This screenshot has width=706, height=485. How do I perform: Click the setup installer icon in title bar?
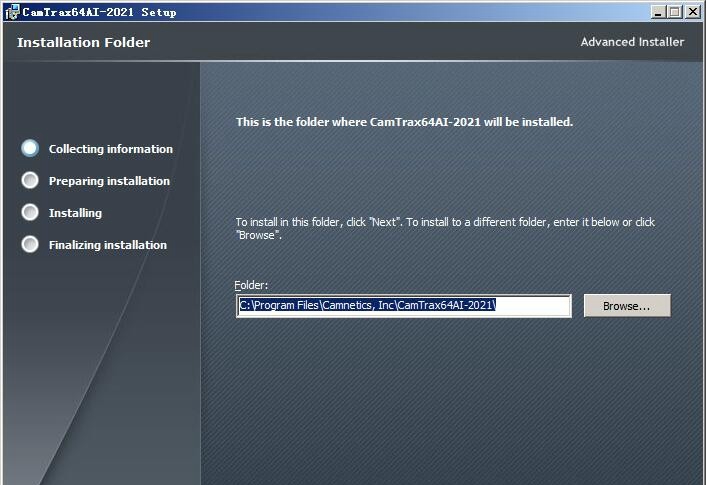coord(12,12)
